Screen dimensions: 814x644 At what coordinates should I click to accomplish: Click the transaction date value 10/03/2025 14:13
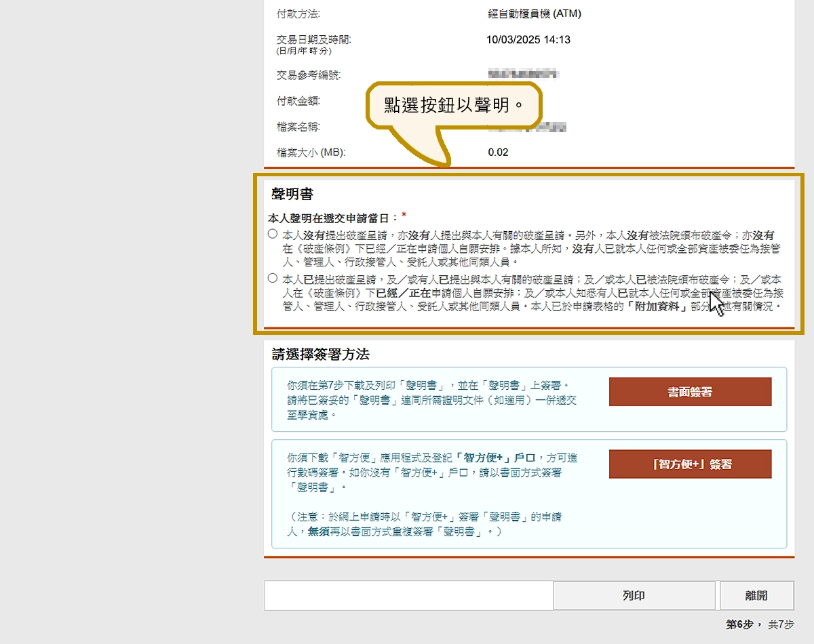point(528,39)
